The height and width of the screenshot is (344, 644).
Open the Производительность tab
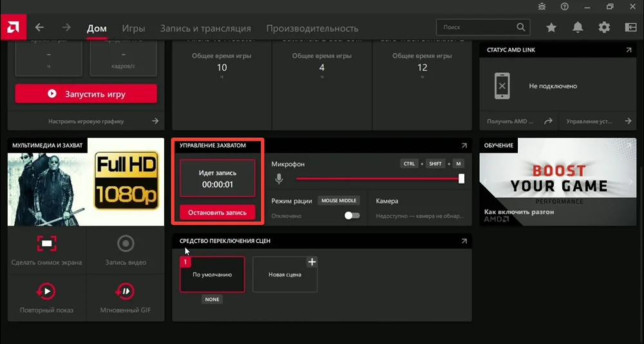312,28
